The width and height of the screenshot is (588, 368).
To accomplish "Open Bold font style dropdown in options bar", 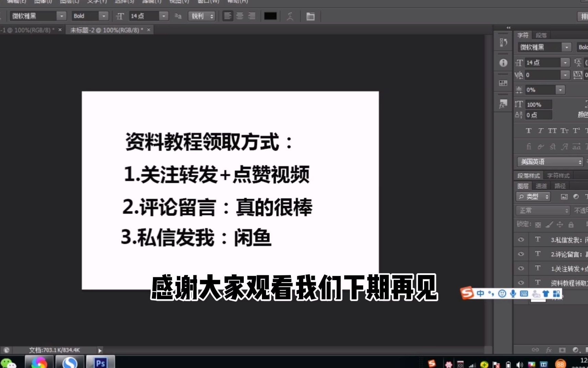I will click(x=104, y=16).
